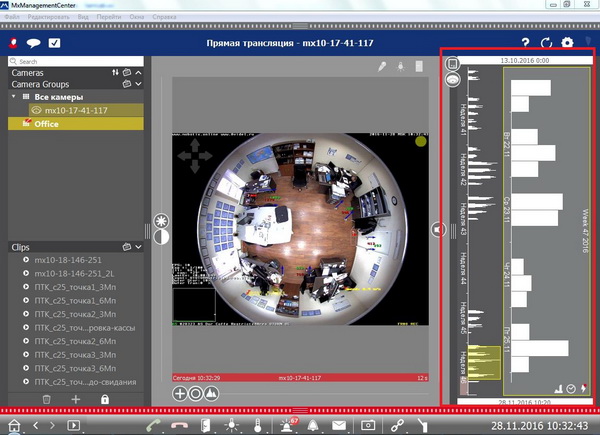Viewport: 600px width, 435px height.
Task: Select the Office group
Action: click(x=76, y=124)
